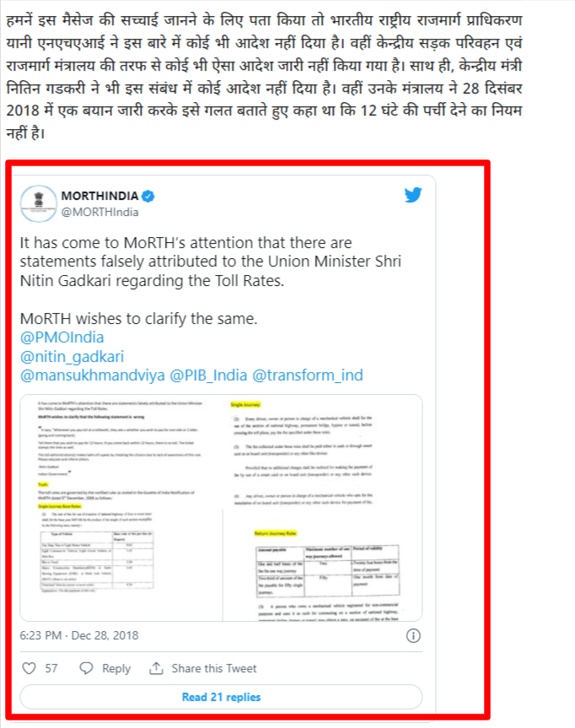The height and width of the screenshot is (728, 575).
Task: Click the reply speech bubble icon
Action: click(86, 668)
